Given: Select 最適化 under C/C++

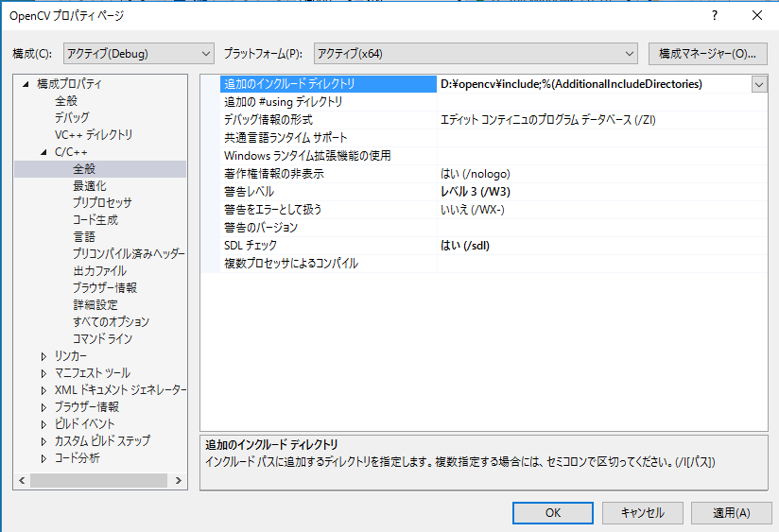Looking at the screenshot, I should click(x=90, y=186).
